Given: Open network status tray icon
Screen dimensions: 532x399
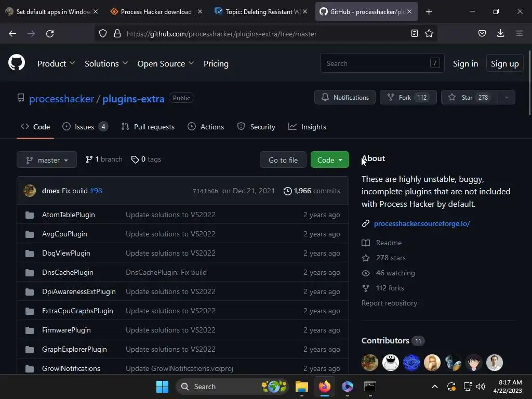Looking at the screenshot, I should click(x=468, y=387).
